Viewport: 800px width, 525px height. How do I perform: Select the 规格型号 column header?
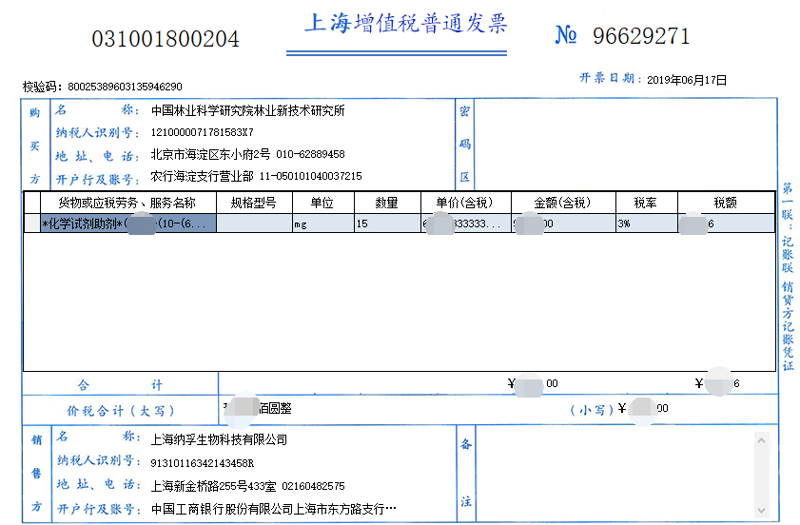tap(255, 203)
